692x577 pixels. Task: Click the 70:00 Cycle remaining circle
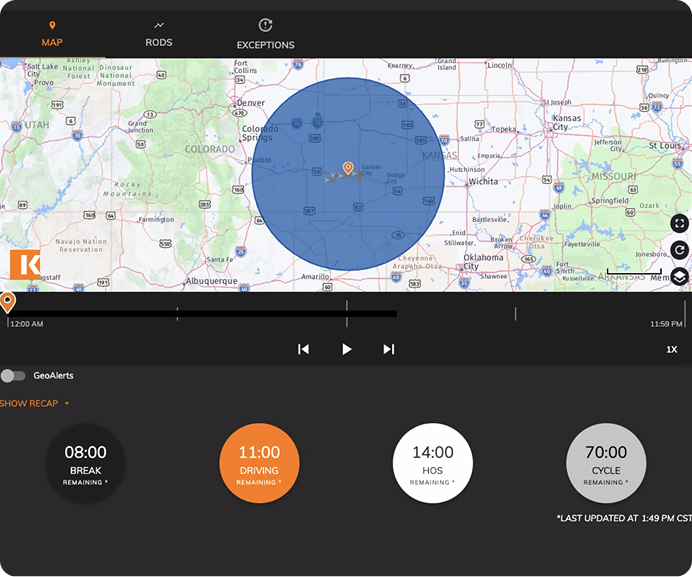[x=606, y=463]
